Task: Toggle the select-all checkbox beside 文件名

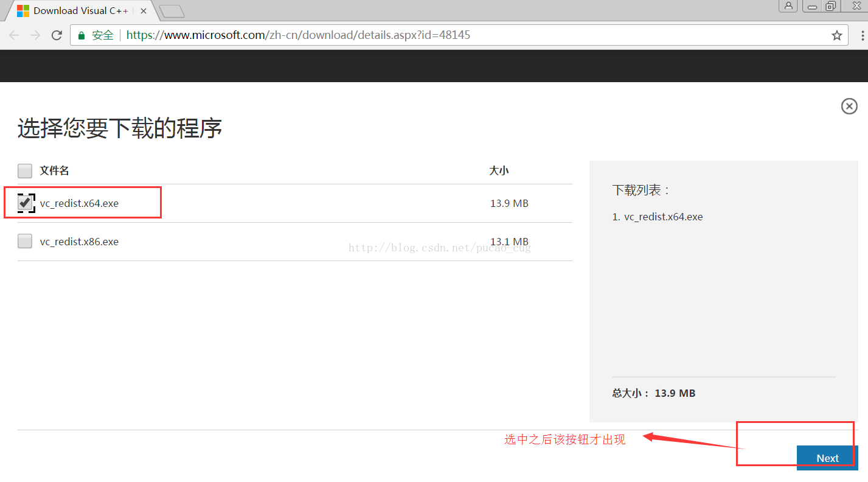Action: click(x=25, y=170)
